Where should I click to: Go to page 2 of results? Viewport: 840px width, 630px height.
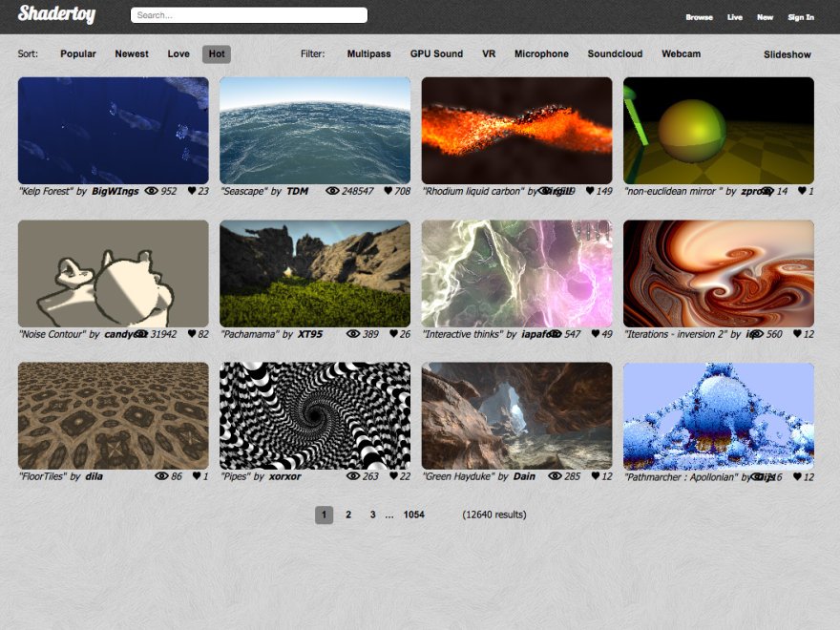(x=348, y=514)
